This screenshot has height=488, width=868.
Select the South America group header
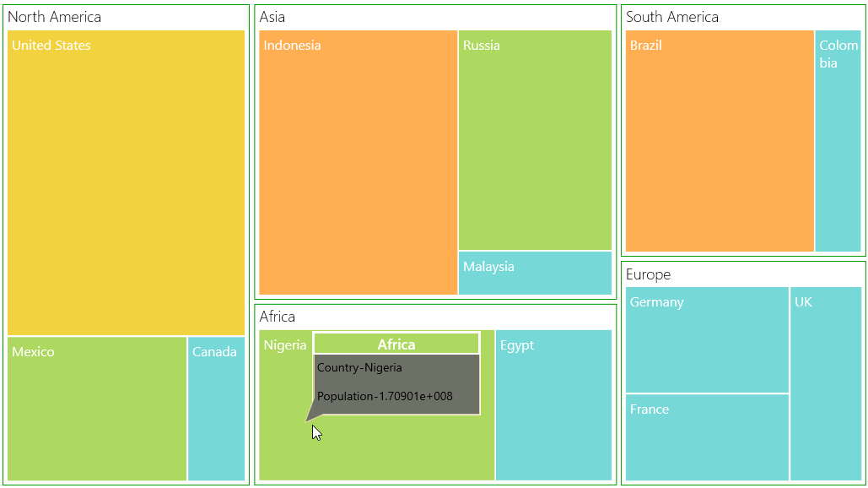pos(672,17)
